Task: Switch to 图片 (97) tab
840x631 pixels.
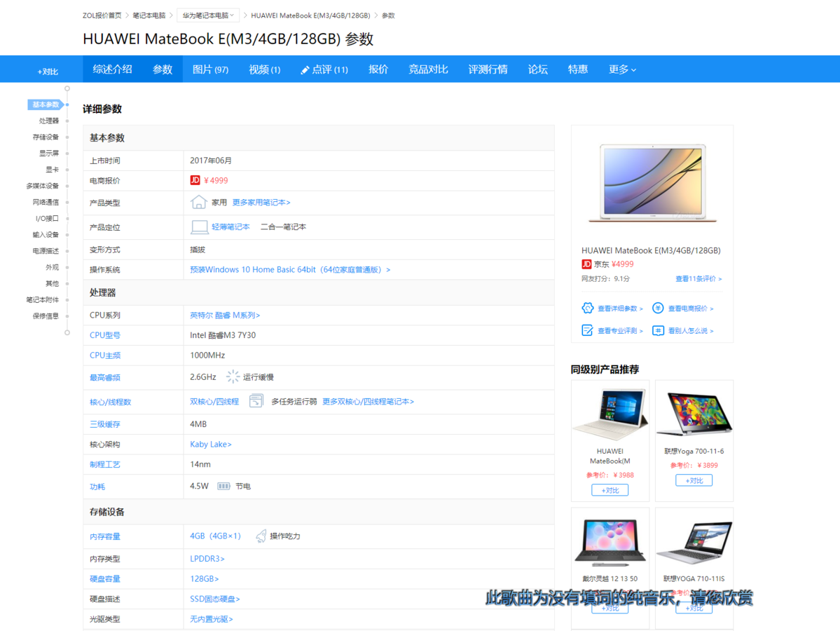Action: [211, 69]
